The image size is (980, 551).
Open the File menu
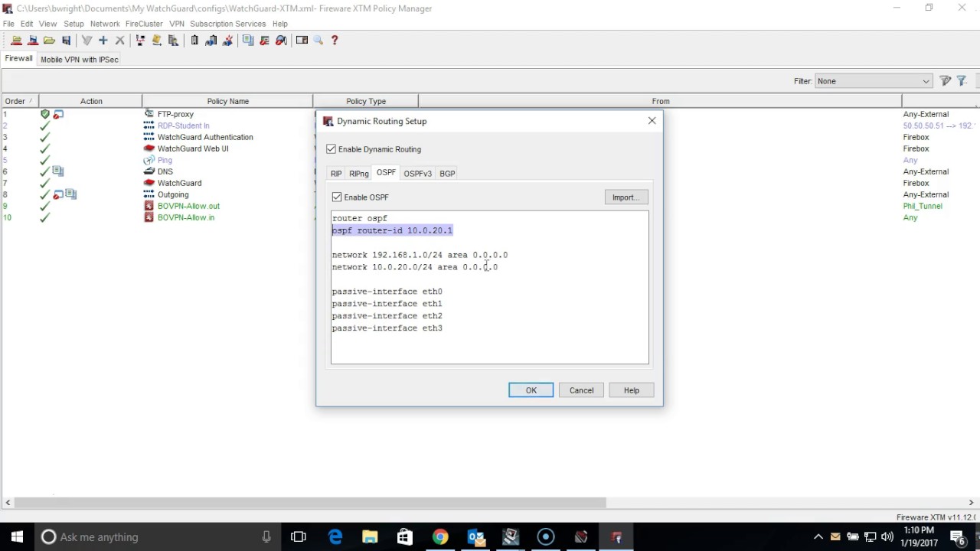tap(8, 24)
